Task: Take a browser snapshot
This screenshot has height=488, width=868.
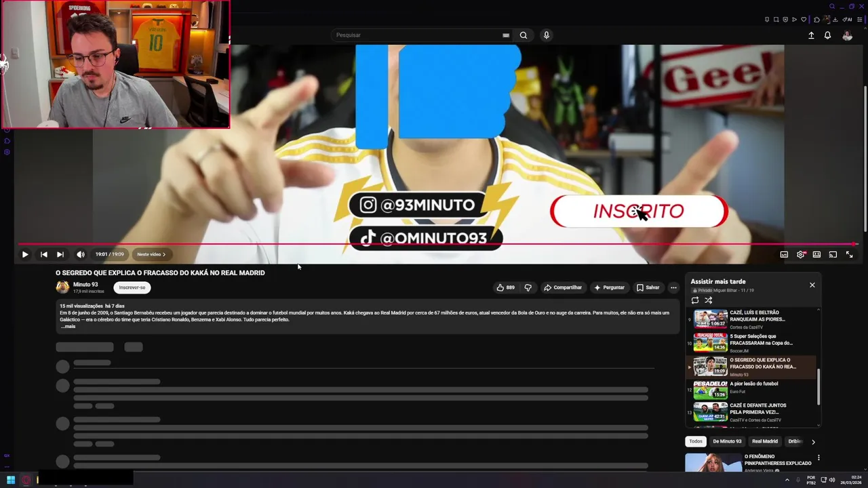Action: (776, 20)
